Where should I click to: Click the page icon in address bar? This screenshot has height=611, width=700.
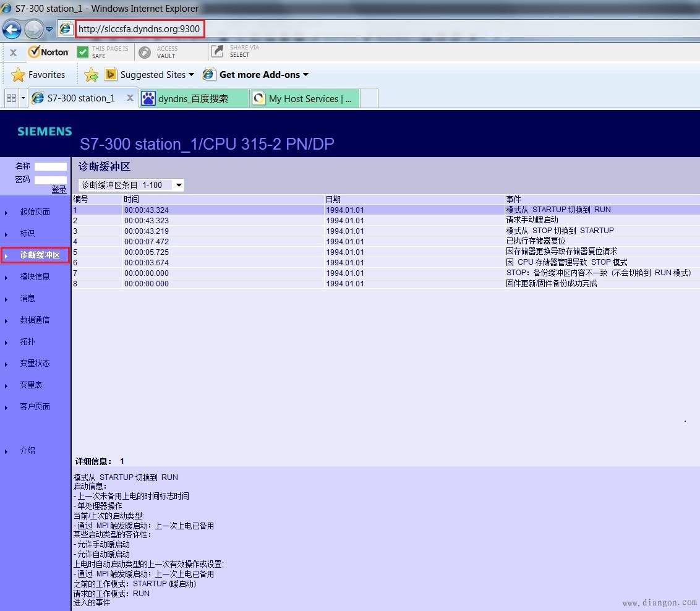tap(66, 28)
